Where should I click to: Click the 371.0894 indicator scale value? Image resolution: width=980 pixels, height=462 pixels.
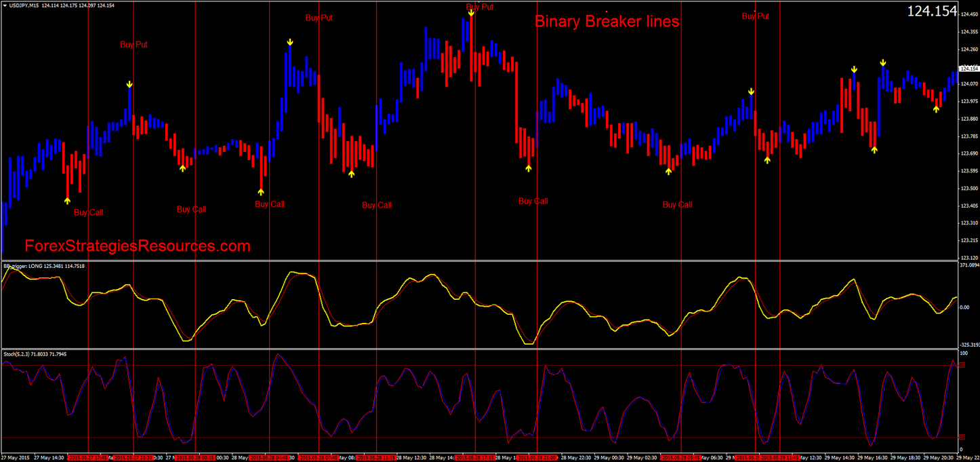[x=969, y=266]
